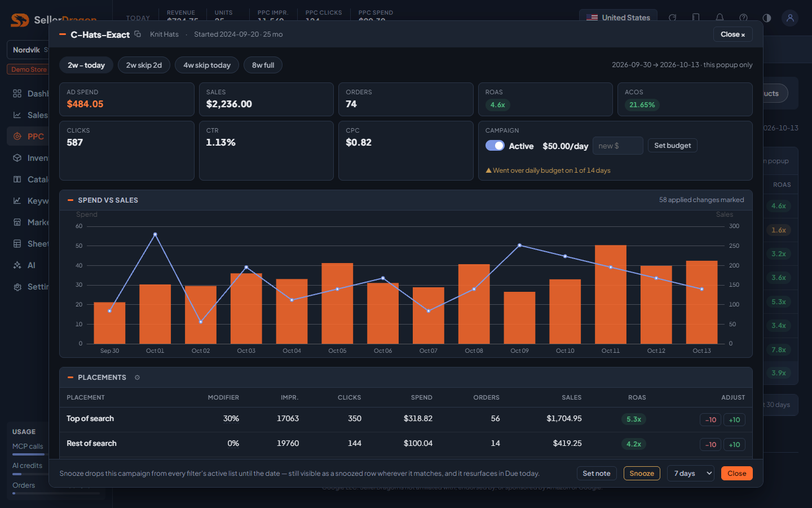812x508 pixels.
Task: Click the orange Close button in footer
Action: pos(737,474)
